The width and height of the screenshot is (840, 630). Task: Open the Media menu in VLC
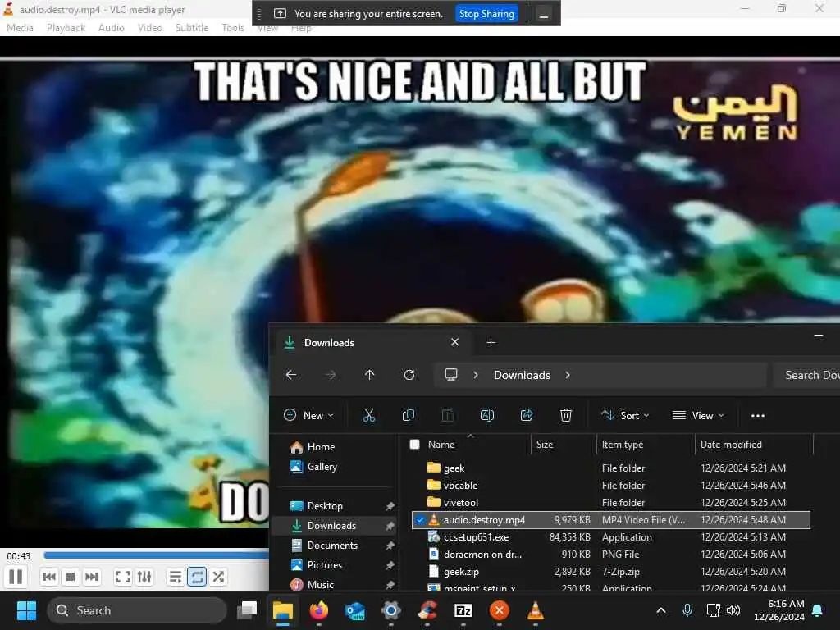click(20, 28)
